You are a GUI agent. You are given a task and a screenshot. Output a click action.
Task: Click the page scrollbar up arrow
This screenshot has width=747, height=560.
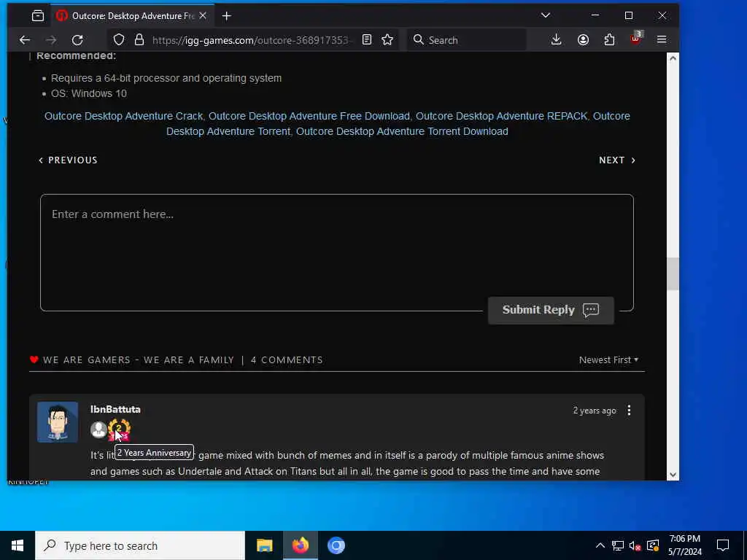coord(673,58)
